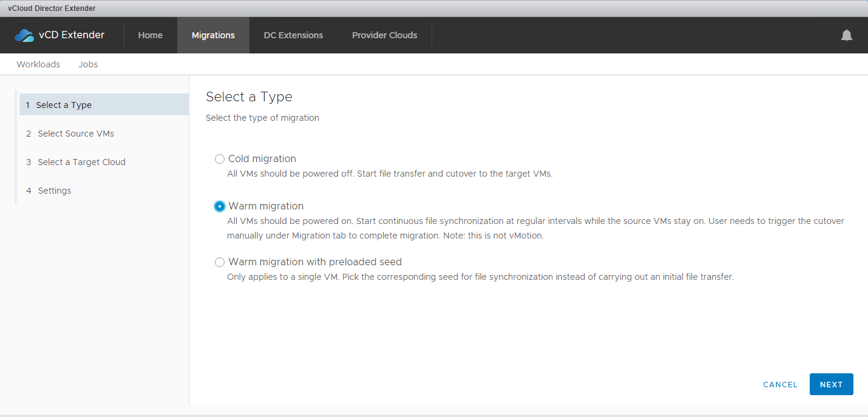Click the Warm migration with preloaded seed label

pos(315,262)
